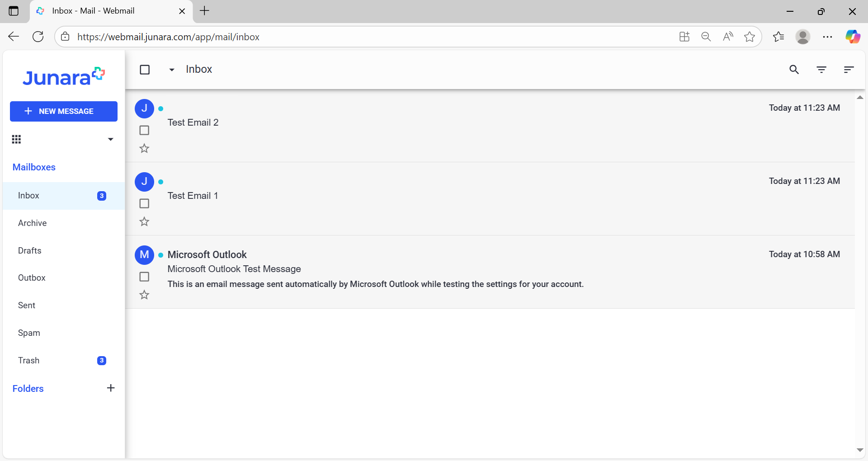The image size is (868, 461).
Task: Click the Outlook message preview text
Action: click(x=376, y=284)
